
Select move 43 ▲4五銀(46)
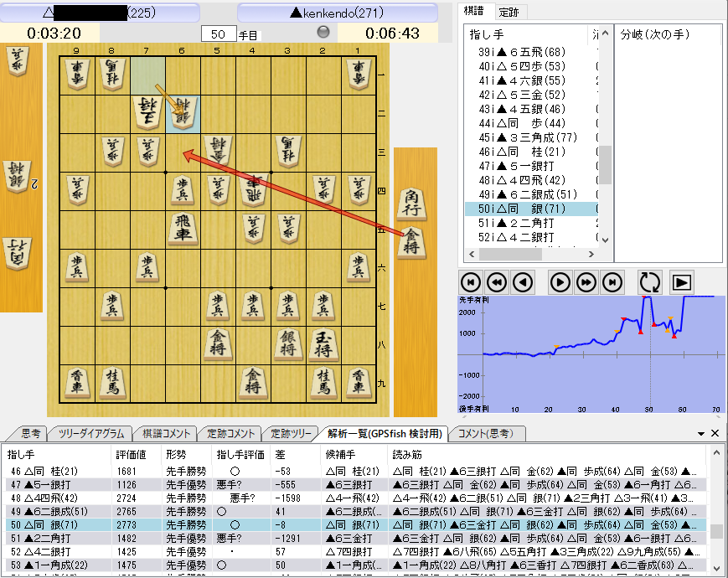[x=530, y=109]
